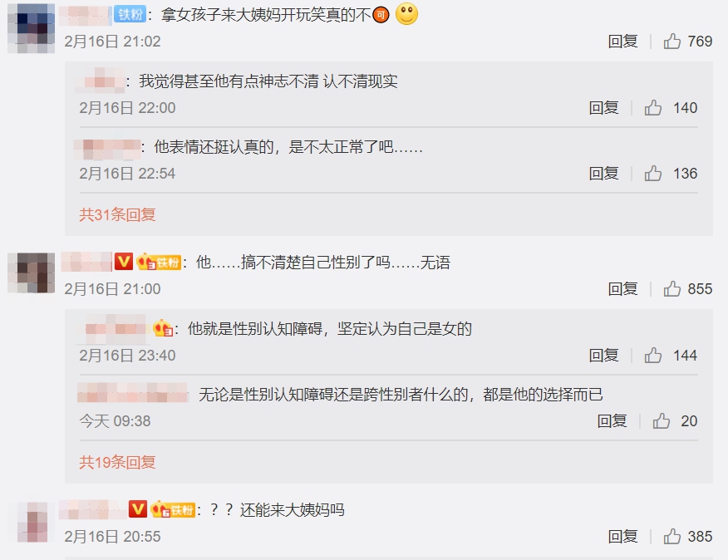Click the orange V verified badge at 21:00 comment
The image size is (728, 560).
[x=124, y=262]
